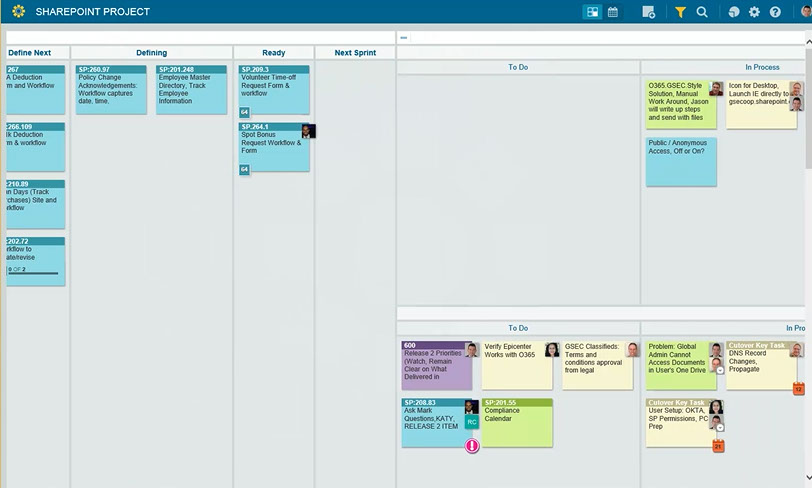Open the user profile avatar menu
This screenshot has width=812, height=488.
(x=804, y=12)
